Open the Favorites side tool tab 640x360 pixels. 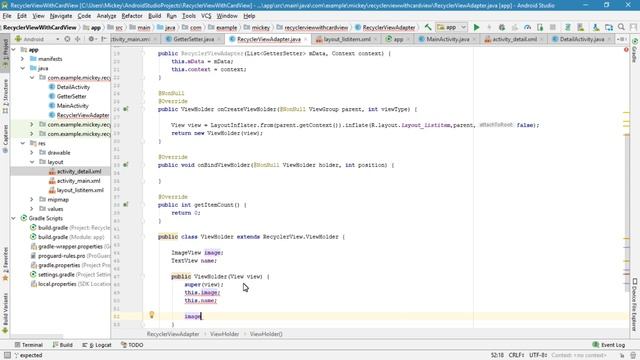click(x=5, y=264)
